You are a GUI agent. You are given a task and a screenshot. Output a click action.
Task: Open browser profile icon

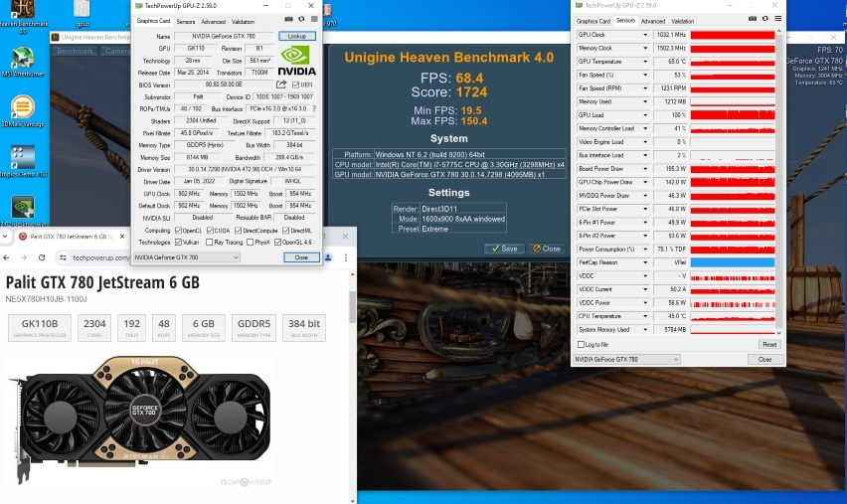(x=328, y=257)
